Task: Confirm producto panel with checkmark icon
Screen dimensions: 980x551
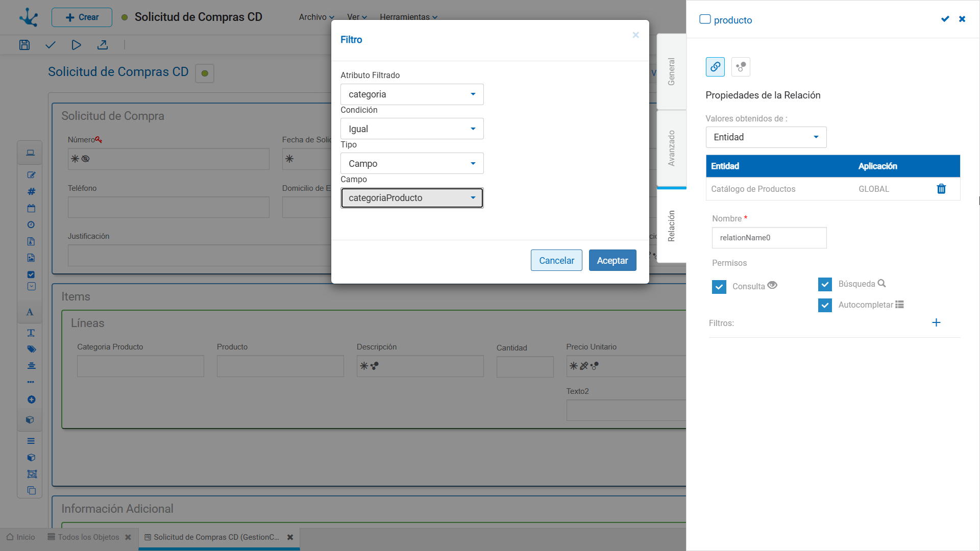Action: click(x=945, y=19)
